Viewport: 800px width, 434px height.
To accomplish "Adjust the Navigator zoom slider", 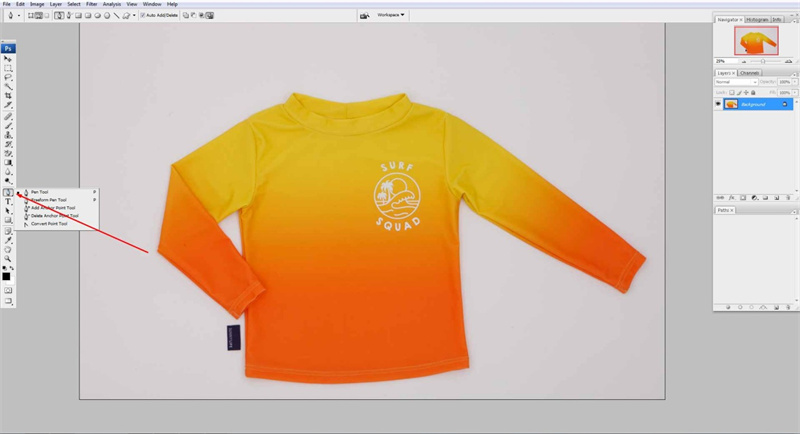I will coord(763,61).
